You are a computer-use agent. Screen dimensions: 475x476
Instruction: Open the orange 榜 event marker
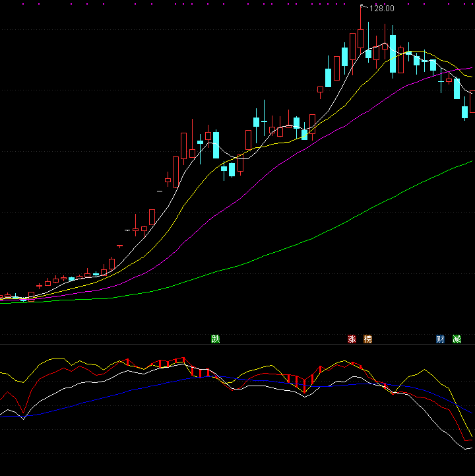tap(367, 339)
